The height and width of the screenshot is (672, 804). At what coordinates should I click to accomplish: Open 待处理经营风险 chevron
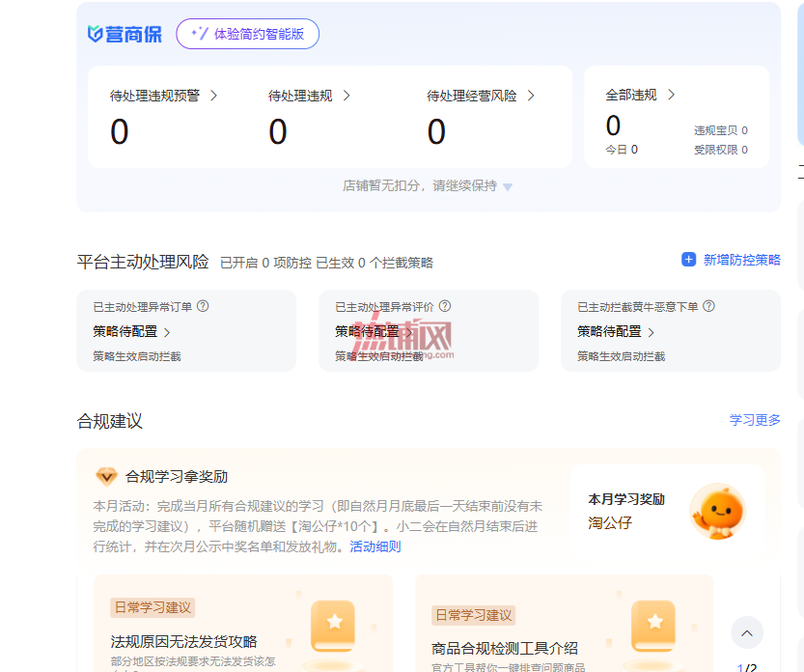click(x=531, y=96)
